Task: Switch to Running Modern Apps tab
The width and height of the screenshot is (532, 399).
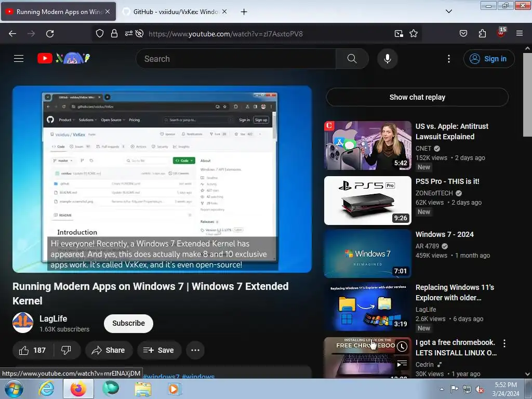Action: point(59,11)
